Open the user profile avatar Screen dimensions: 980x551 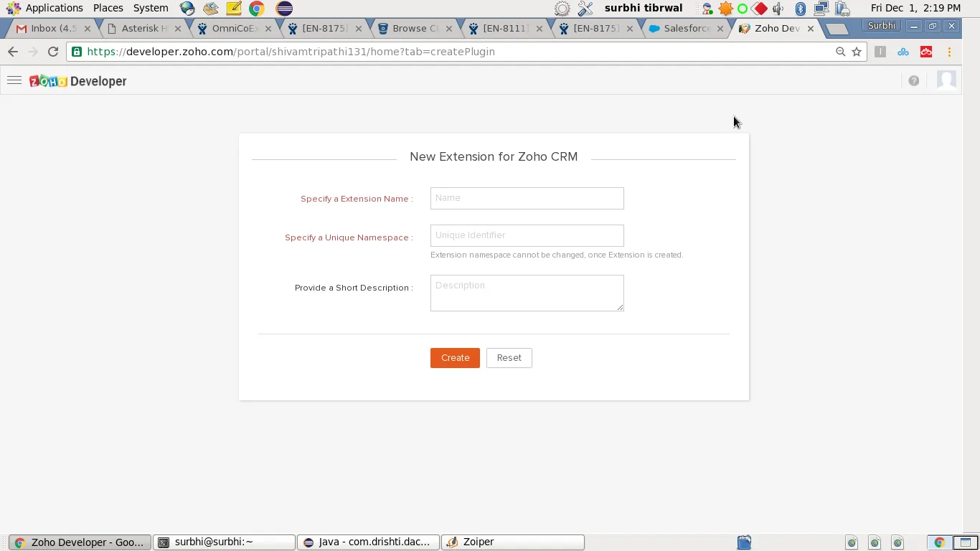coord(946,80)
